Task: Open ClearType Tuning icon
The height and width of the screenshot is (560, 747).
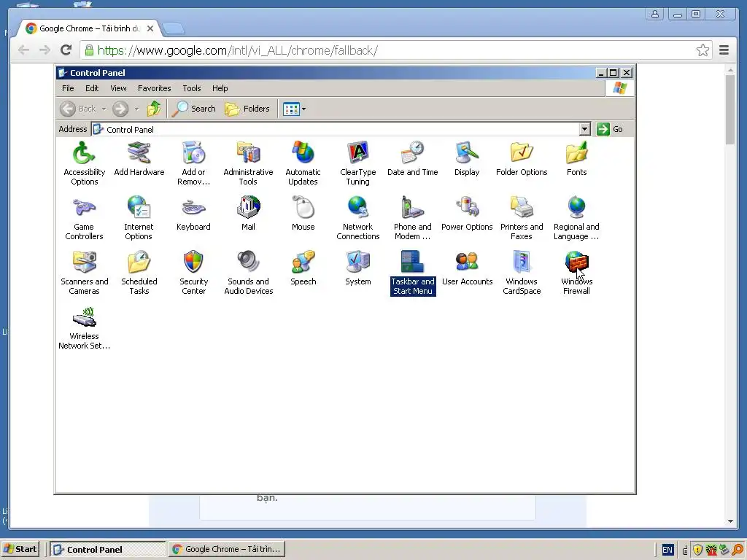Action: 357,163
